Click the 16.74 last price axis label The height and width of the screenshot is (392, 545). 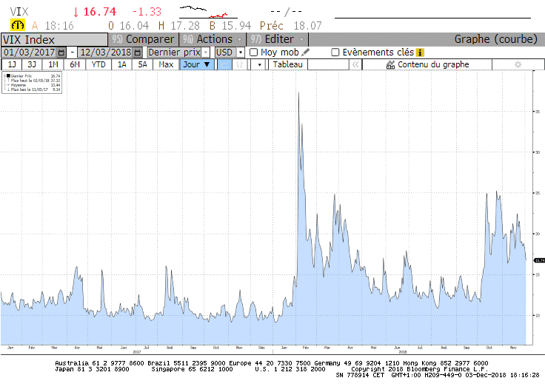coord(539,260)
